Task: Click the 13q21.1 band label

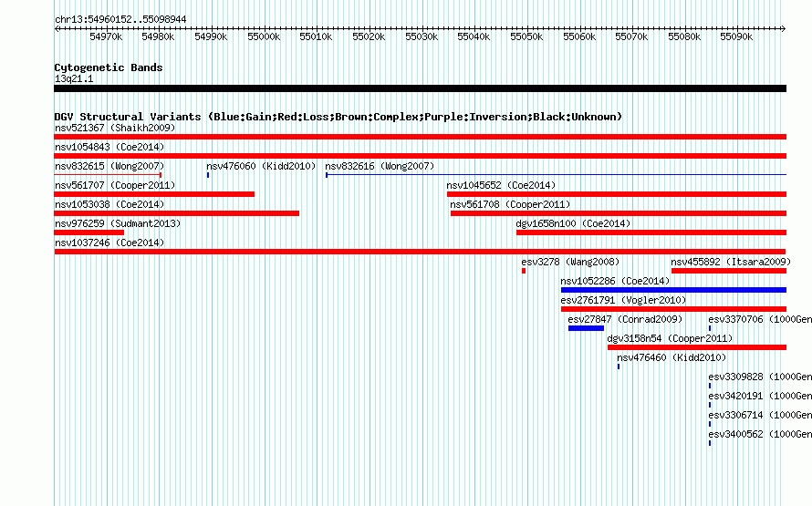Action: 74,78
